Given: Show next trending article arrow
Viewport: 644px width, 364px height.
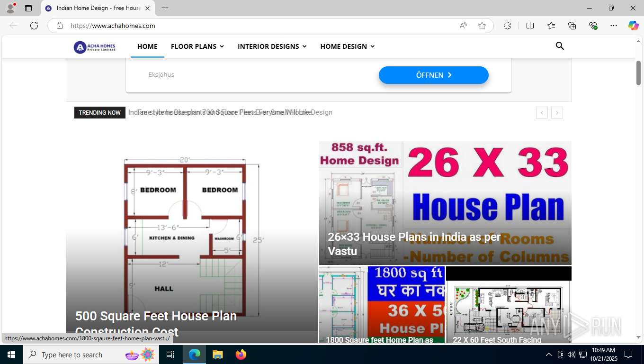Looking at the screenshot, I should tap(557, 113).
